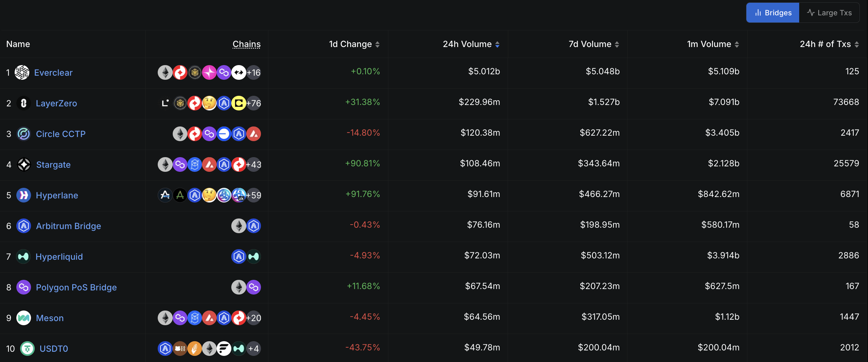Screen dimensions: 868x362
Task: Click the Polygon PoS Bridge logo
Action: pos(24,287)
